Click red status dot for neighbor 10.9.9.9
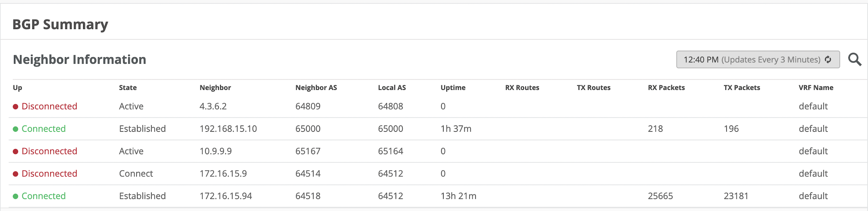The image size is (868, 211). point(16,152)
